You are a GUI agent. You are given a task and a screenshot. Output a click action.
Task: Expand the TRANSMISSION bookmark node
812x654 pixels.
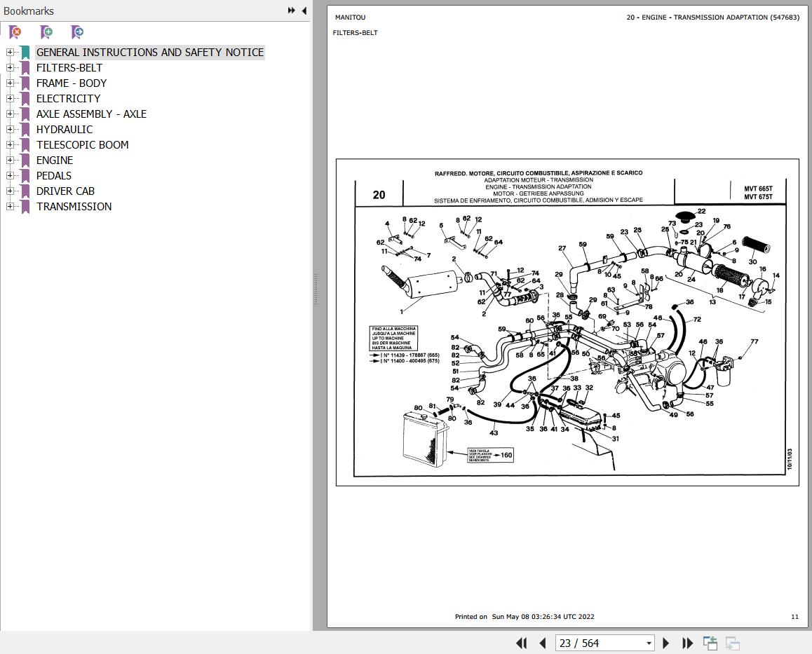pyautogui.click(x=10, y=207)
